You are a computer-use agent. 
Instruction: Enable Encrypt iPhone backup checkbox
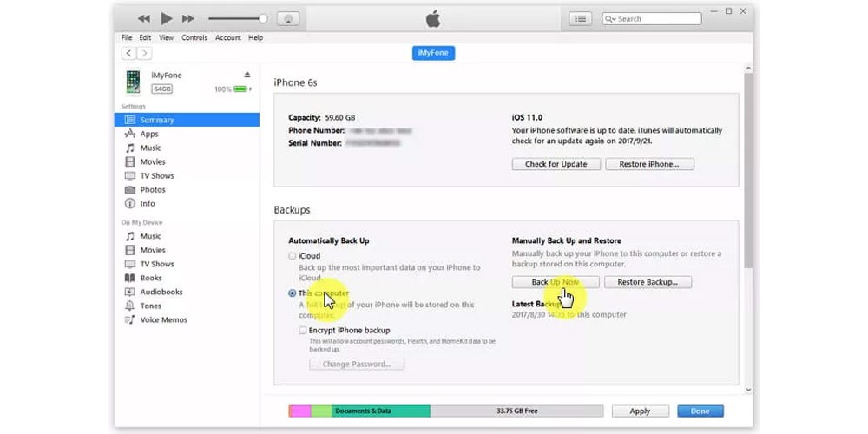click(x=302, y=331)
